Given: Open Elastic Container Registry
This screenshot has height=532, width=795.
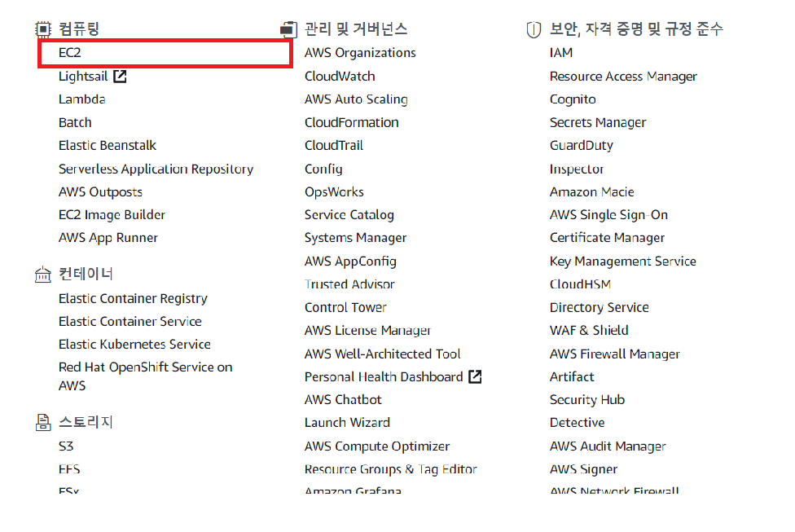Looking at the screenshot, I should 133,299.
